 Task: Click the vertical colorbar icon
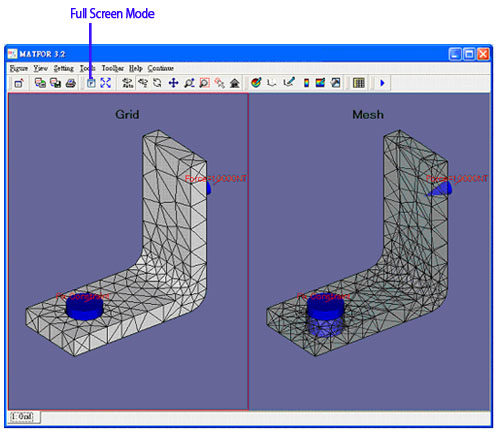pos(306,83)
